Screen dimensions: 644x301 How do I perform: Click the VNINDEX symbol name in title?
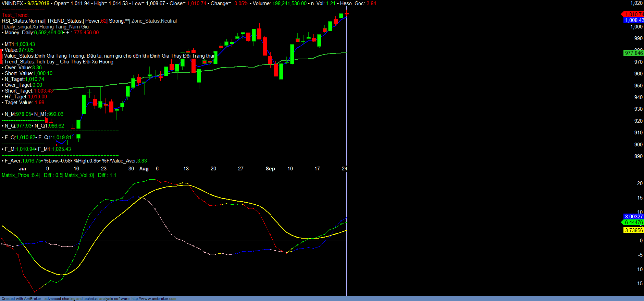12,3
